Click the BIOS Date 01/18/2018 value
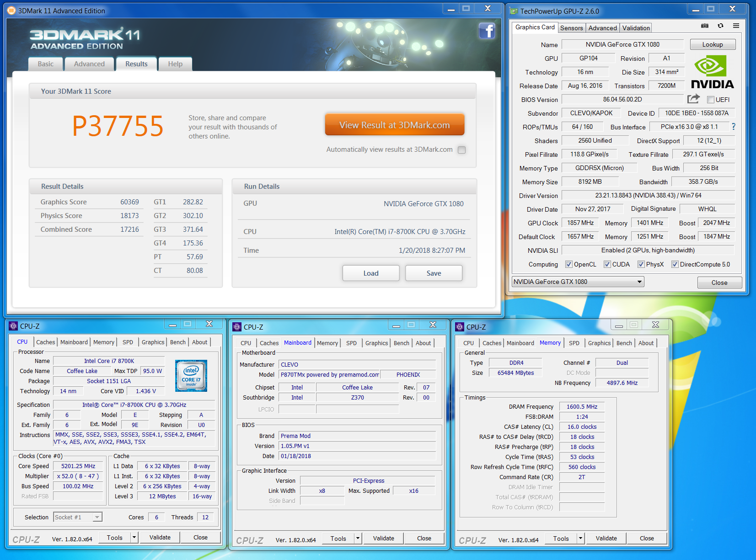This screenshot has width=756, height=560. (358, 456)
